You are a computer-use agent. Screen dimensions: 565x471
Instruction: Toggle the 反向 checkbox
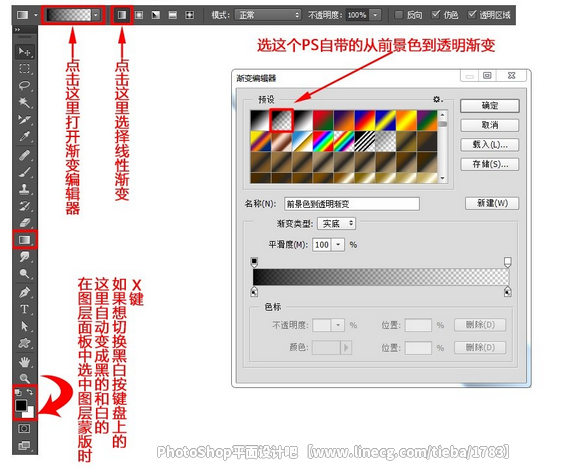[x=399, y=15]
